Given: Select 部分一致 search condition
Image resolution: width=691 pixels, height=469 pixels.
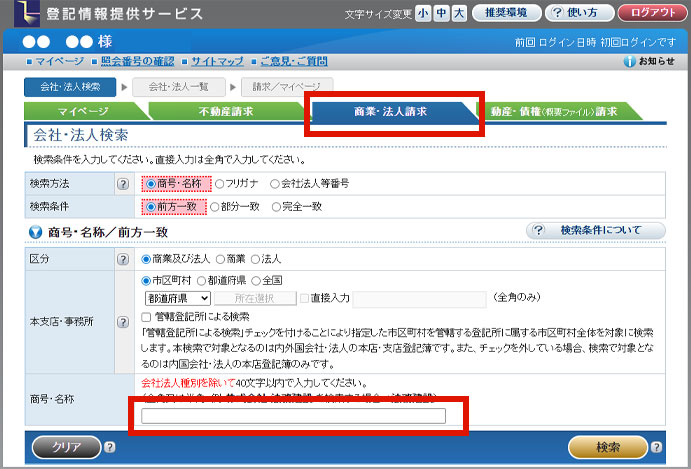Looking at the screenshot, I should tap(220, 207).
